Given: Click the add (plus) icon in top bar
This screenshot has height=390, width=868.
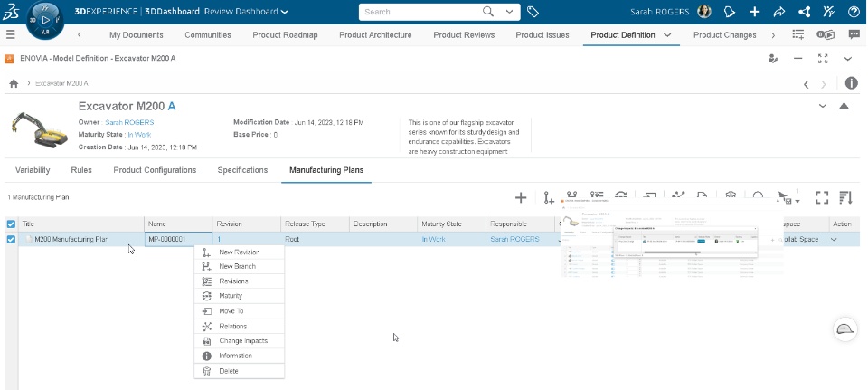Looking at the screenshot, I should (755, 12).
